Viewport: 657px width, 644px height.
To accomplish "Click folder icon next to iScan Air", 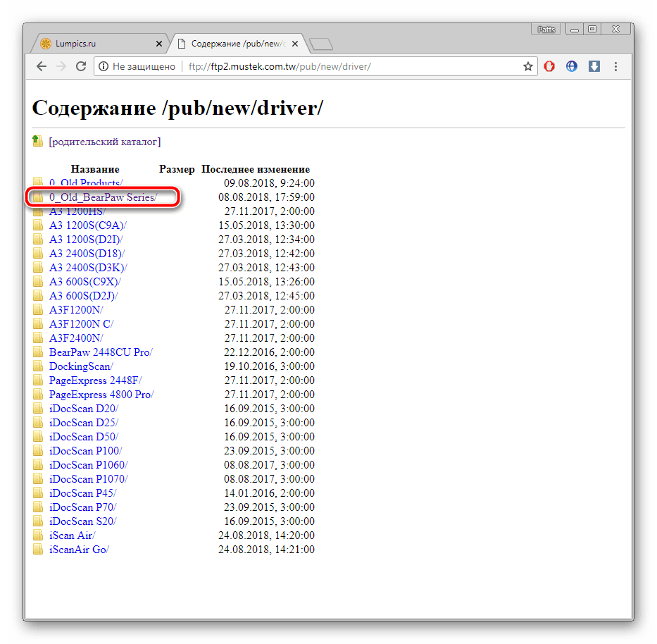I will [38, 535].
